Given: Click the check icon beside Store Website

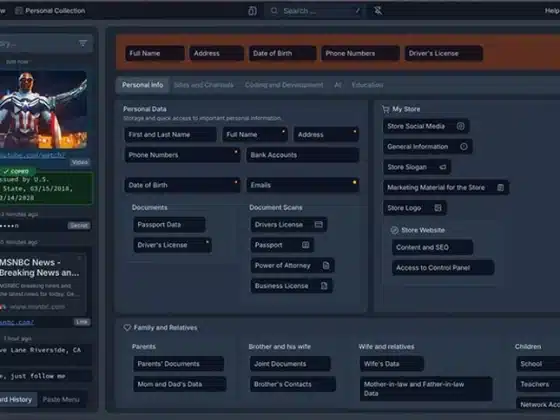Looking at the screenshot, I should click(394, 230).
